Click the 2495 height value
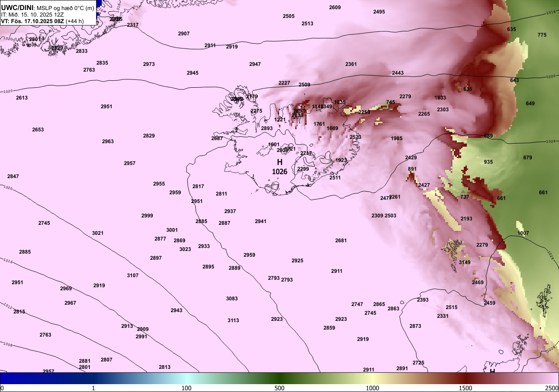559x392 pixels. click(x=379, y=12)
